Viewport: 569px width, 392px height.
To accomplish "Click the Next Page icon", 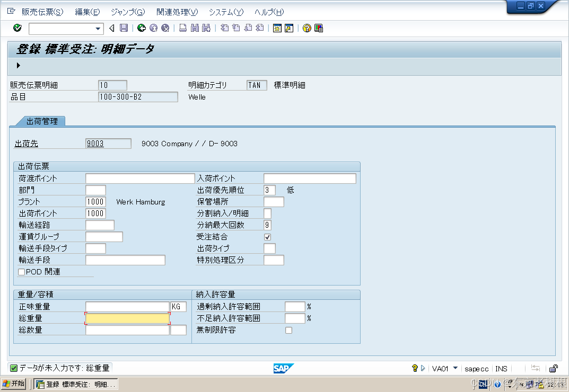I will pyautogui.click(x=248, y=28).
